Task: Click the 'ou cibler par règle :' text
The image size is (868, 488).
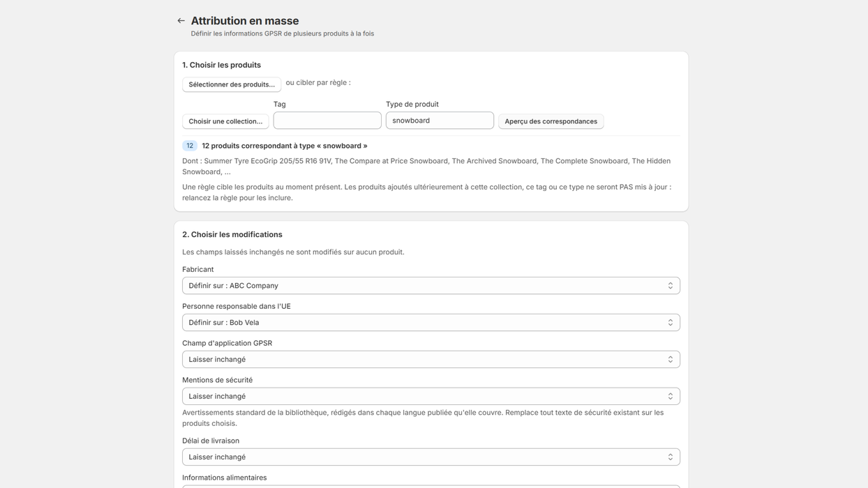Action: pos(318,82)
